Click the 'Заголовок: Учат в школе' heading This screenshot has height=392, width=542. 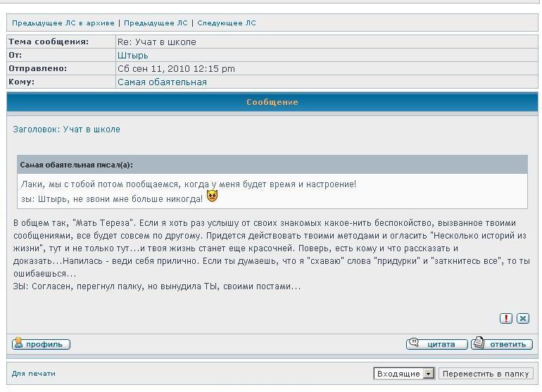point(66,129)
